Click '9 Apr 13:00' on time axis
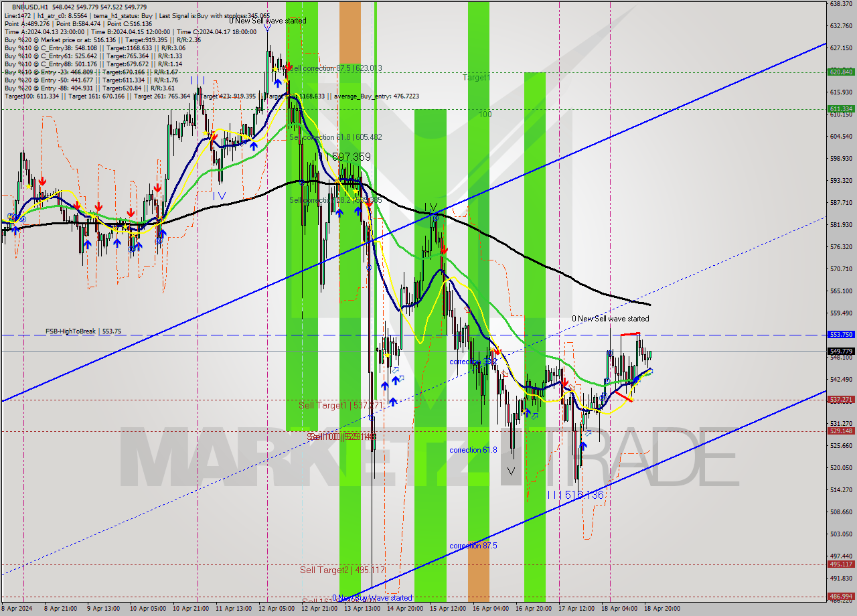 coord(104,609)
